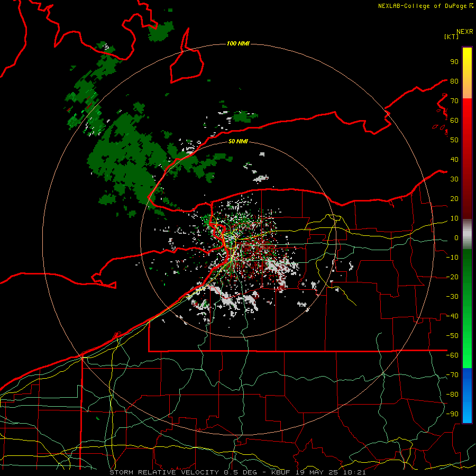Pick the blue bottom segment of color bar
This screenshot has height=476, width=476.
[467, 396]
